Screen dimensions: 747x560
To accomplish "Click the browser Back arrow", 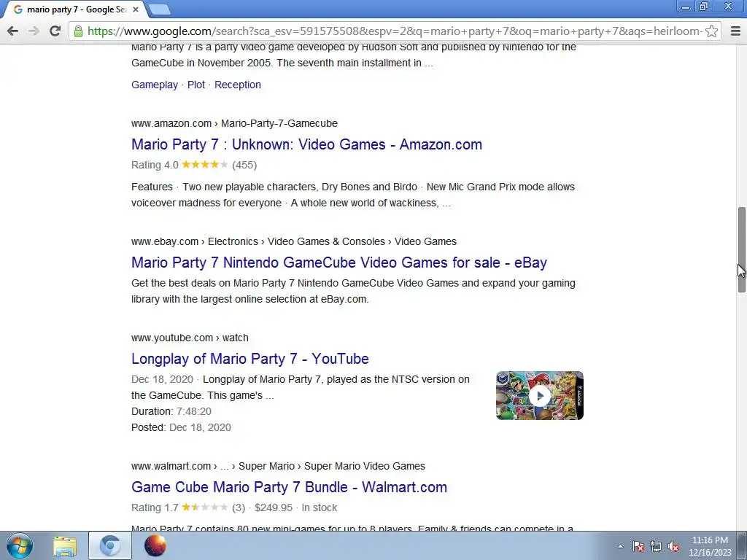I will [x=13, y=31].
